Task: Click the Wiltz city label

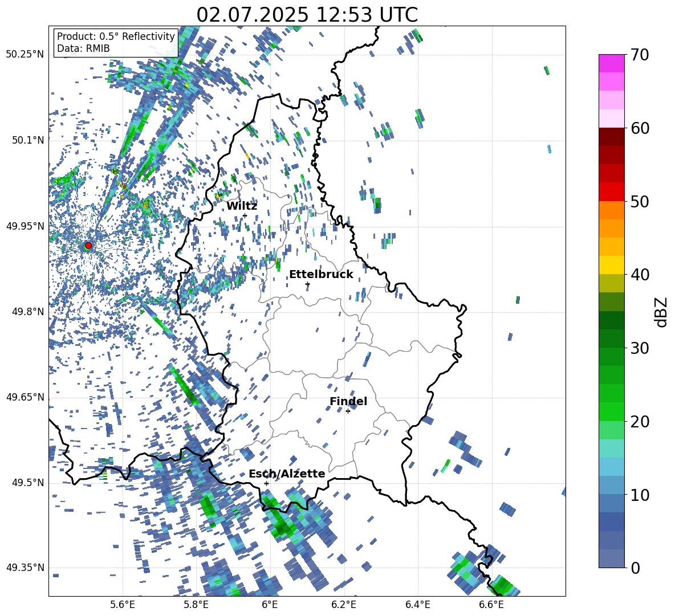Action: click(x=242, y=206)
